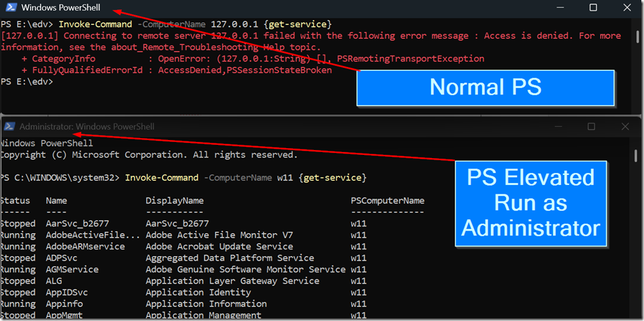Minimize the Administrator PowerShell window
Screen dimensions: 644x321
coord(558,127)
